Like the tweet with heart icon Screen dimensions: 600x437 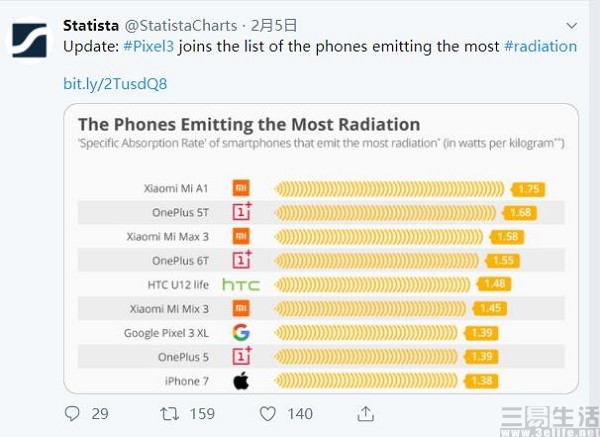[x=267, y=412]
